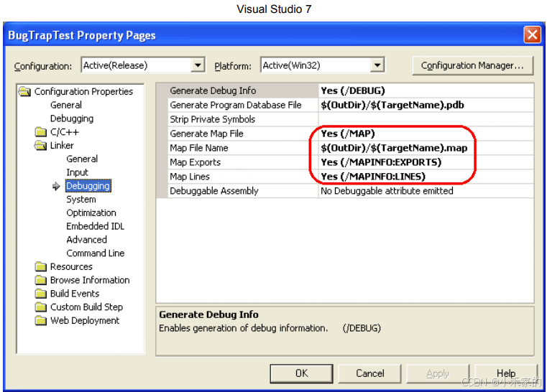Select Embedded IDL under Linker
The height and width of the screenshot is (392, 547).
[95, 226]
